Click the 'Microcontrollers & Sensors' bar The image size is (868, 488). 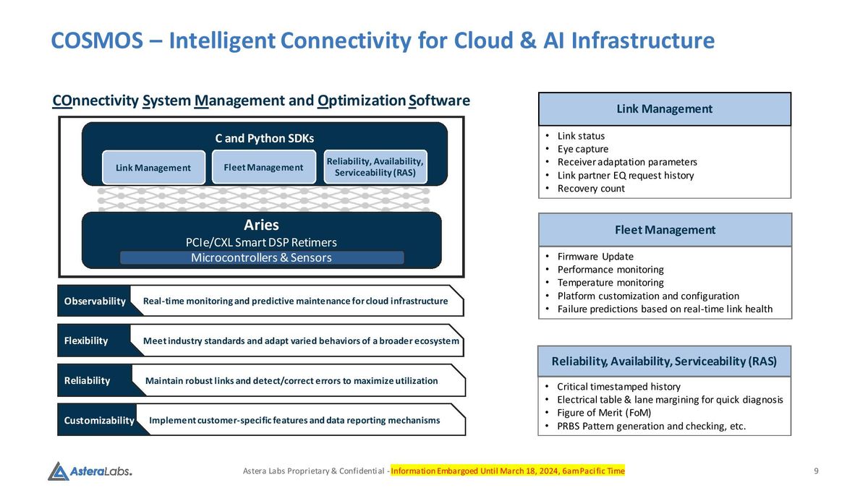coord(262,257)
